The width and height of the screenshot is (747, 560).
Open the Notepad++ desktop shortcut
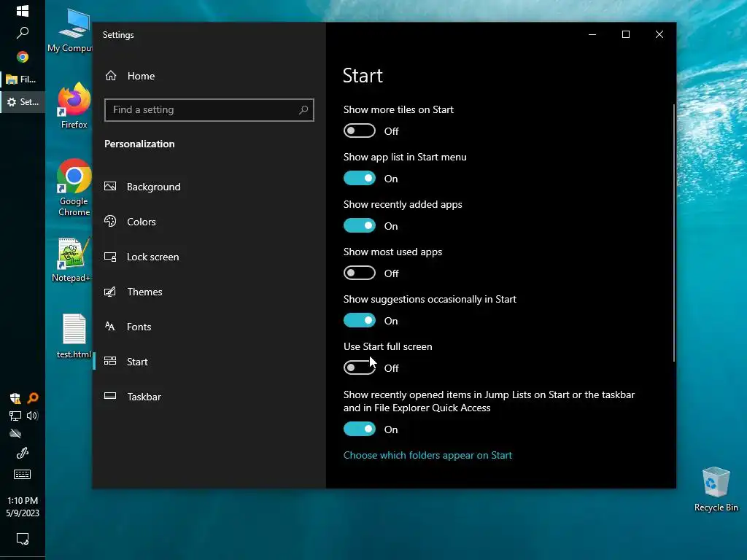72,260
